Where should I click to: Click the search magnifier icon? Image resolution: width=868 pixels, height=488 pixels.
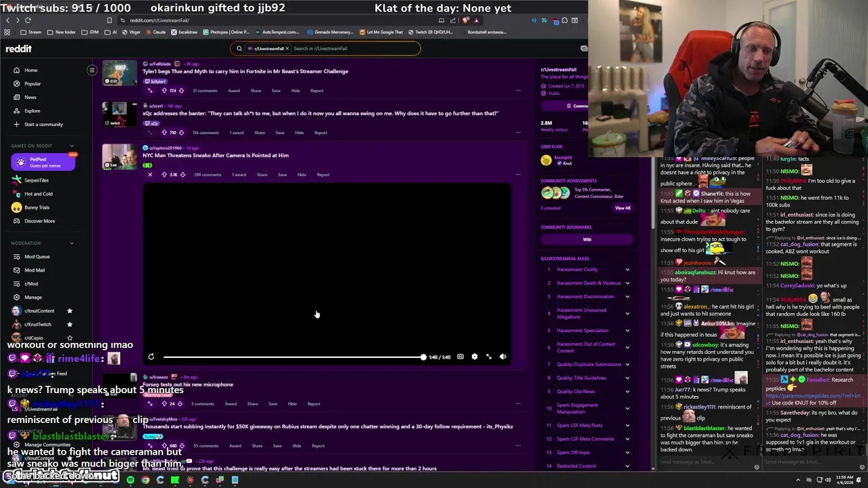(239, 48)
